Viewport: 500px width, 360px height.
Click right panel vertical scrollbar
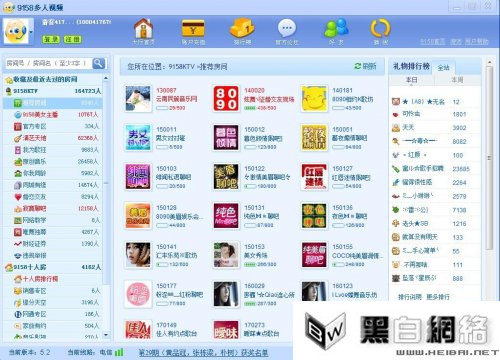[489, 157]
